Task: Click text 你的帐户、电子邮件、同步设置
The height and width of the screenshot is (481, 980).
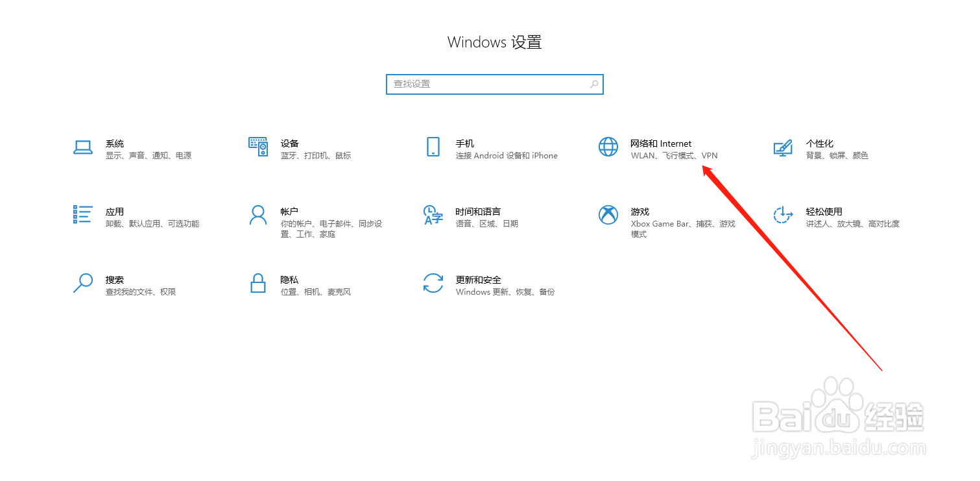Action: (331, 229)
